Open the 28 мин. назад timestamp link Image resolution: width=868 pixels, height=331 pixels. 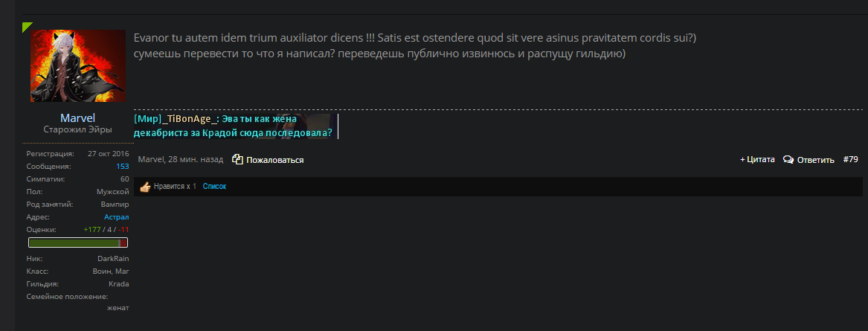196,159
